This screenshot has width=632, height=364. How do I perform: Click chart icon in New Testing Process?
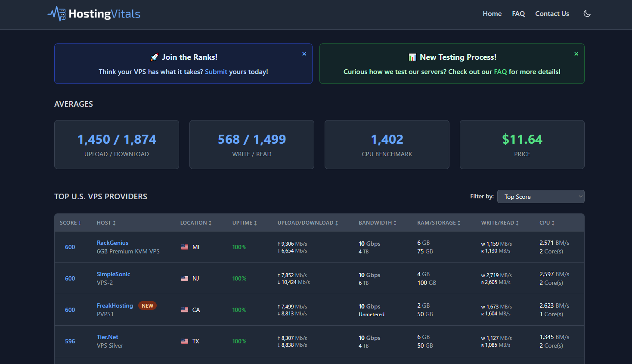tap(412, 57)
